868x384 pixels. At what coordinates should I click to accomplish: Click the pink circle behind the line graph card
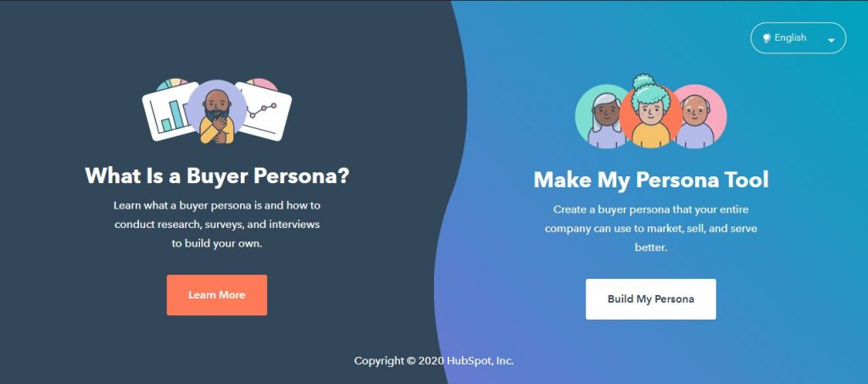263,84
